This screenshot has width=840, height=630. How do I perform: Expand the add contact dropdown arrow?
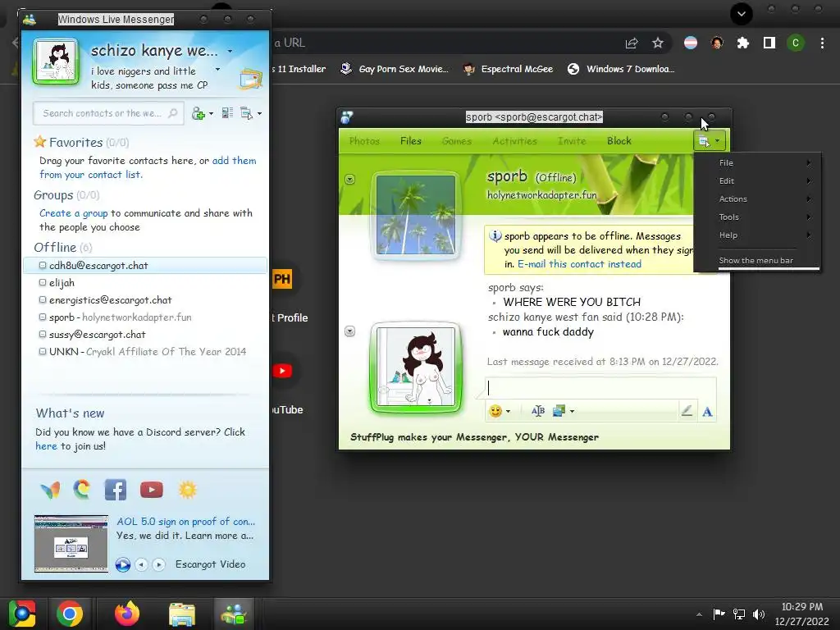tap(211, 113)
